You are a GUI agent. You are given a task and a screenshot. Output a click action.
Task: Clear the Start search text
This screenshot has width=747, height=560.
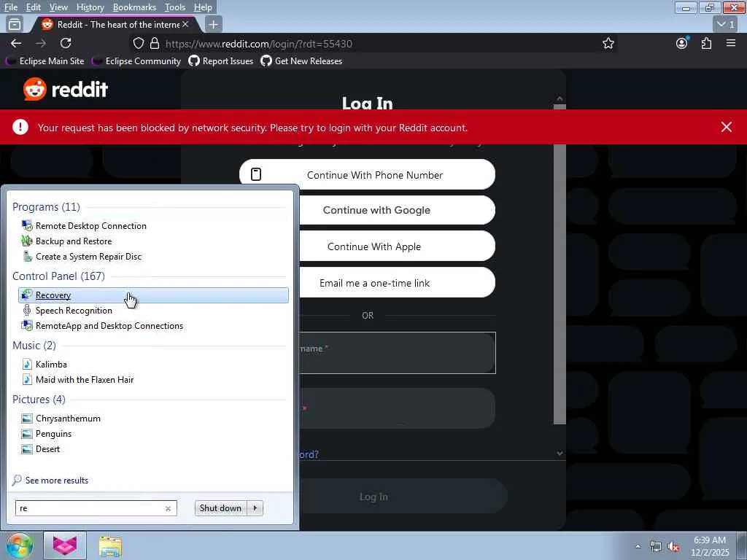click(169, 508)
